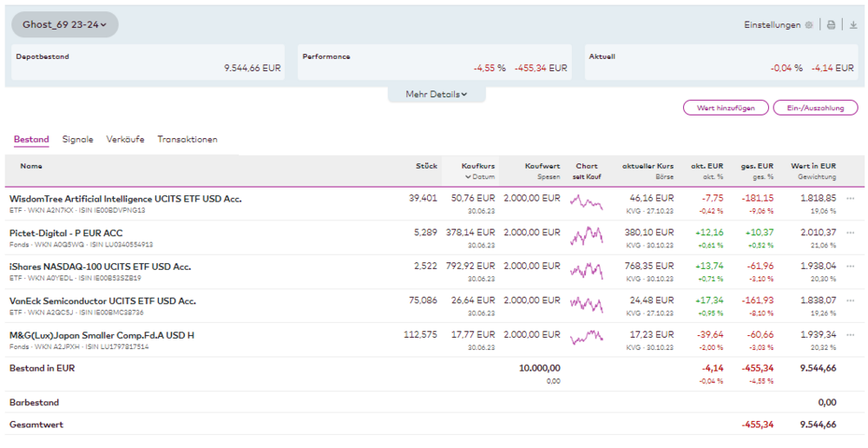Open the WisdomTree Artificial Intelligence ETF link
The height and width of the screenshot is (448, 868).
point(125,199)
